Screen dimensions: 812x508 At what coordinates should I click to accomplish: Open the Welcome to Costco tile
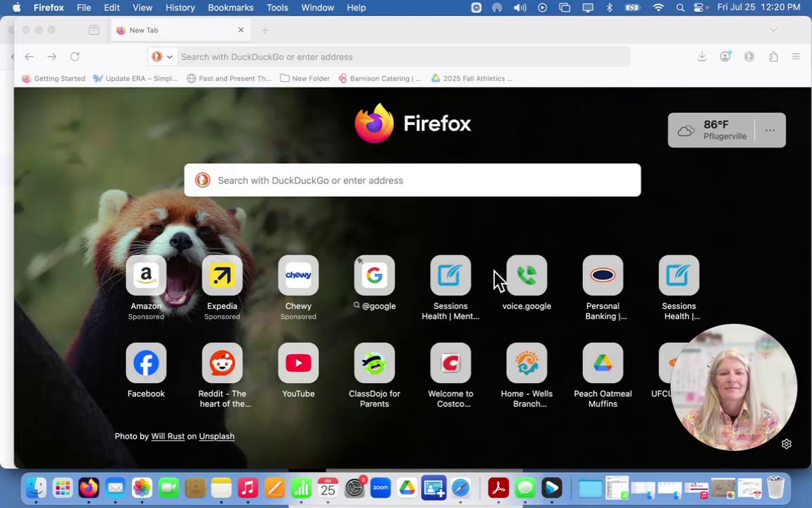coord(450,363)
